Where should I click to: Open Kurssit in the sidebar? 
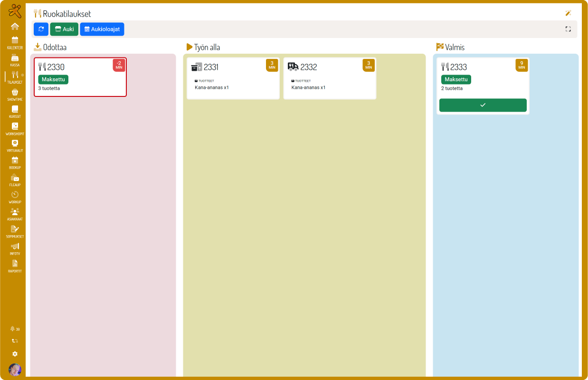pyautogui.click(x=15, y=112)
